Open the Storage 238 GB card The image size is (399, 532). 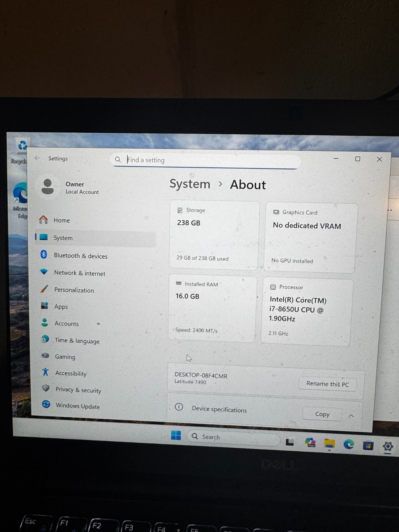[214, 234]
